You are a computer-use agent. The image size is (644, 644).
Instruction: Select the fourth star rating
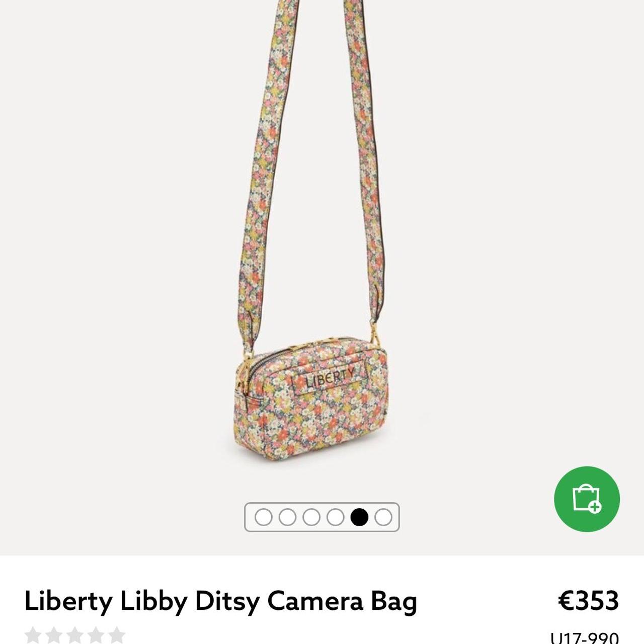tap(96, 635)
